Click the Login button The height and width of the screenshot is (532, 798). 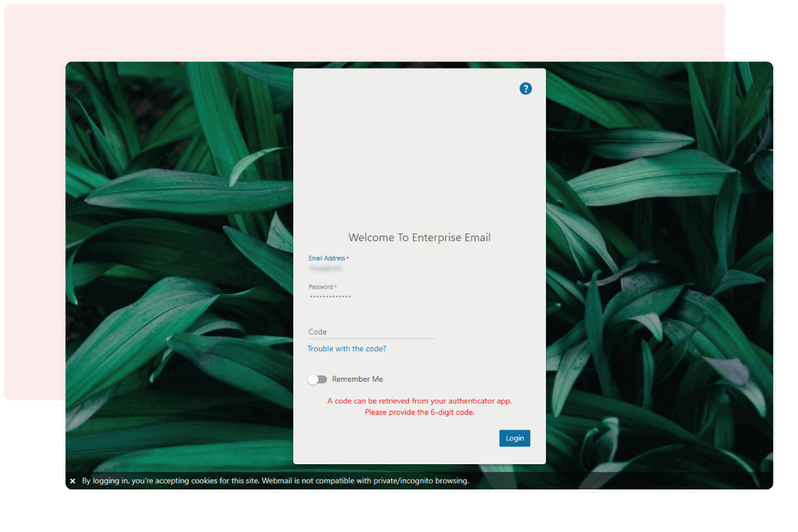click(x=515, y=438)
